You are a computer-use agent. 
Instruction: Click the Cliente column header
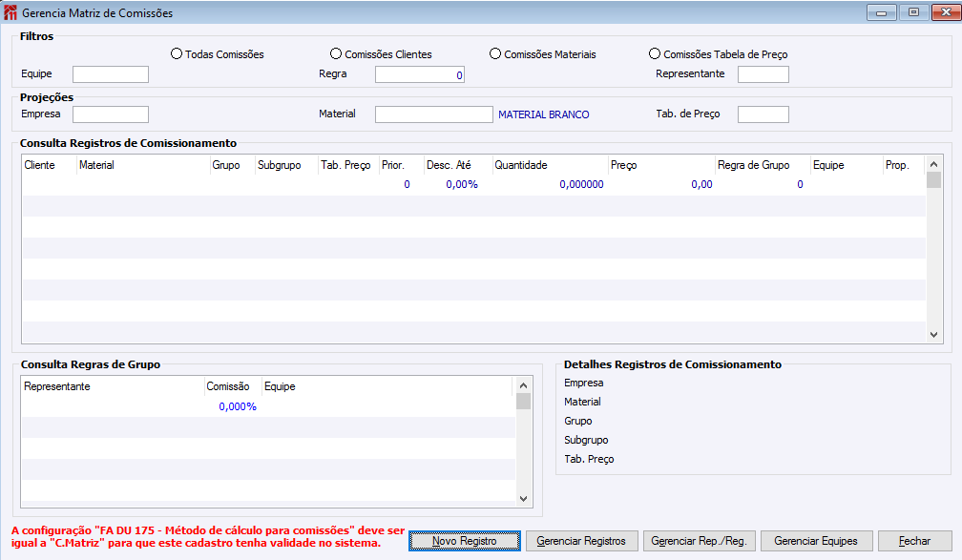(49, 165)
